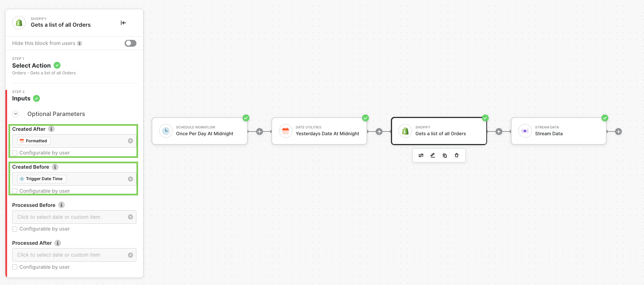Click the edit pencil icon under Shopify node
Viewport: 644px width, 285px height.
tap(433, 156)
